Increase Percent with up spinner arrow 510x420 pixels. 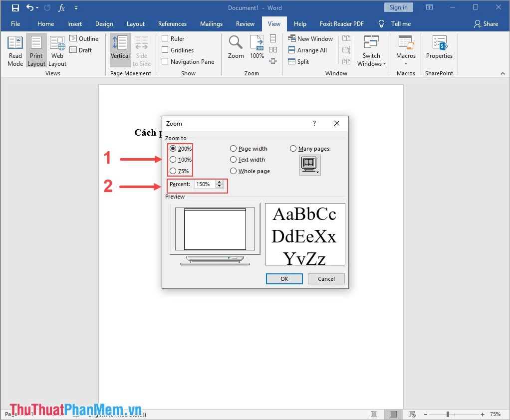point(220,182)
